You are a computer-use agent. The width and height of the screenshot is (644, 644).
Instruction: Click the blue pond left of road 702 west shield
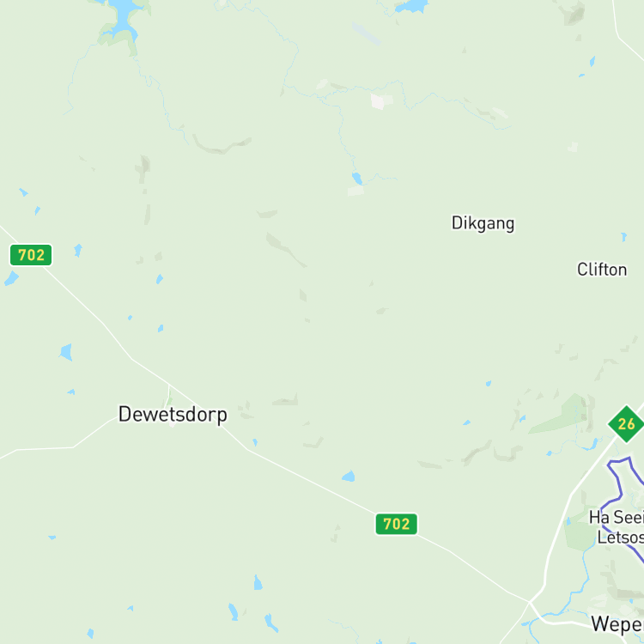click(11, 278)
